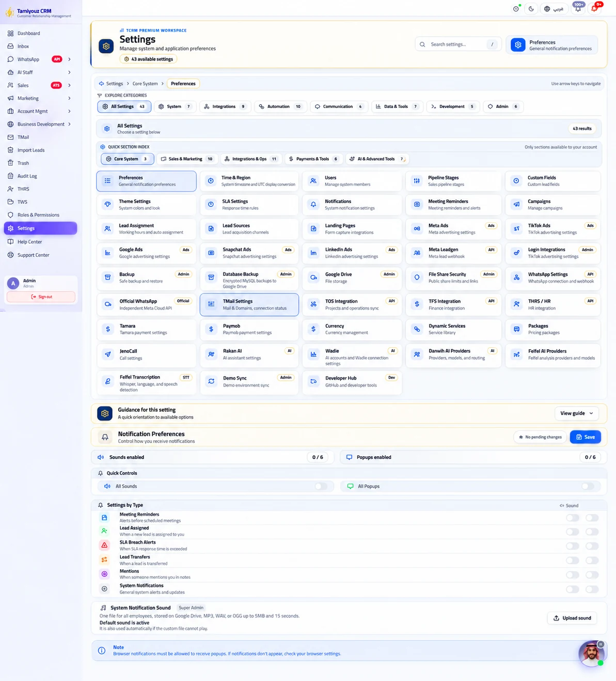The width and height of the screenshot is (616, 681).
Task: Enable sound for Lead Assigned
Action: click(x=573, y=532)
